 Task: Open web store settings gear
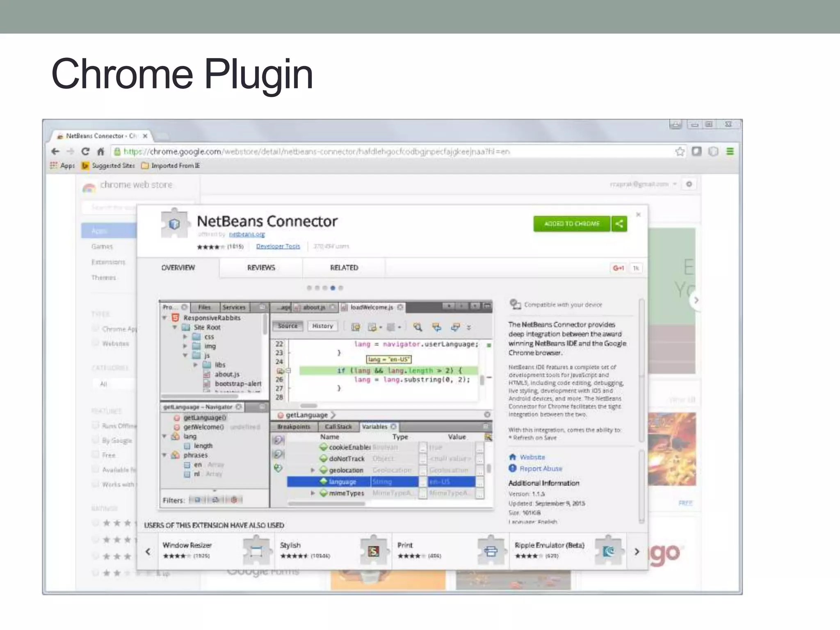(x=689, y=184)
